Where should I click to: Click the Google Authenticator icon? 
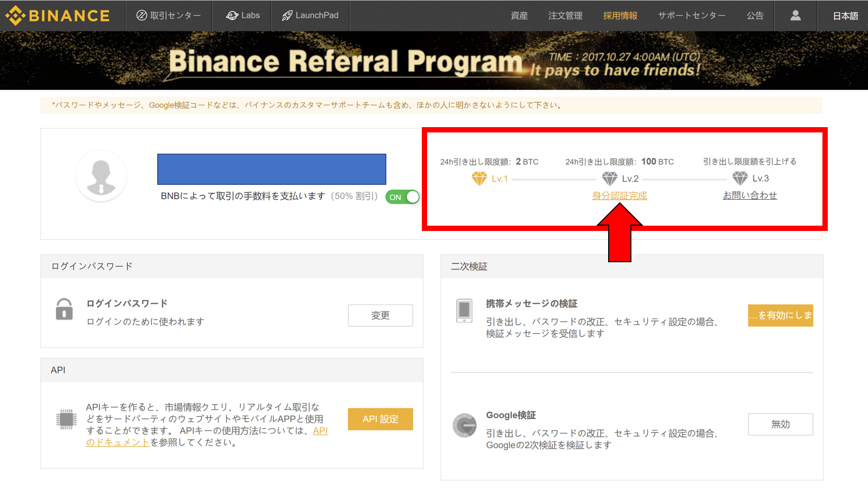click(465, 425)
